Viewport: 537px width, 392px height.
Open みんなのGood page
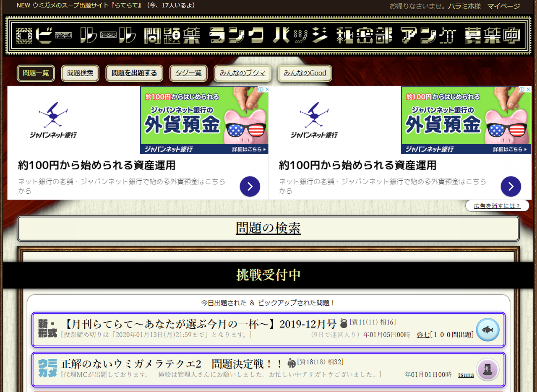305,73
